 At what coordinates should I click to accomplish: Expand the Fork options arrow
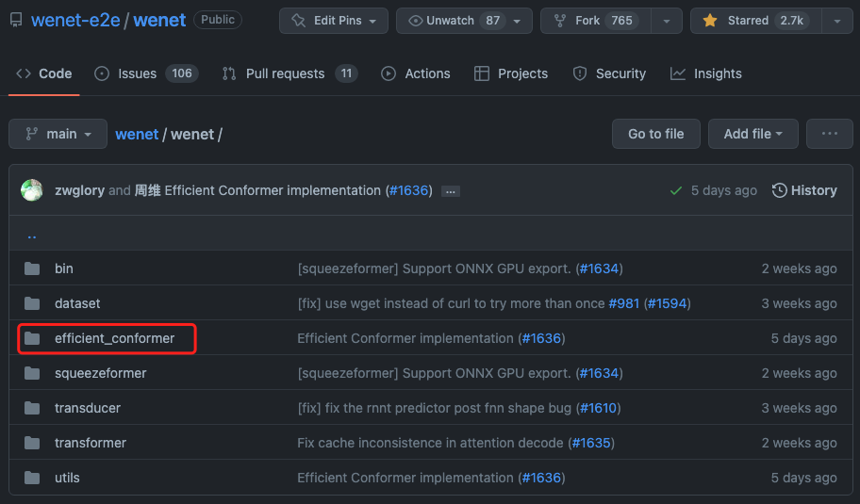[666, 21]
